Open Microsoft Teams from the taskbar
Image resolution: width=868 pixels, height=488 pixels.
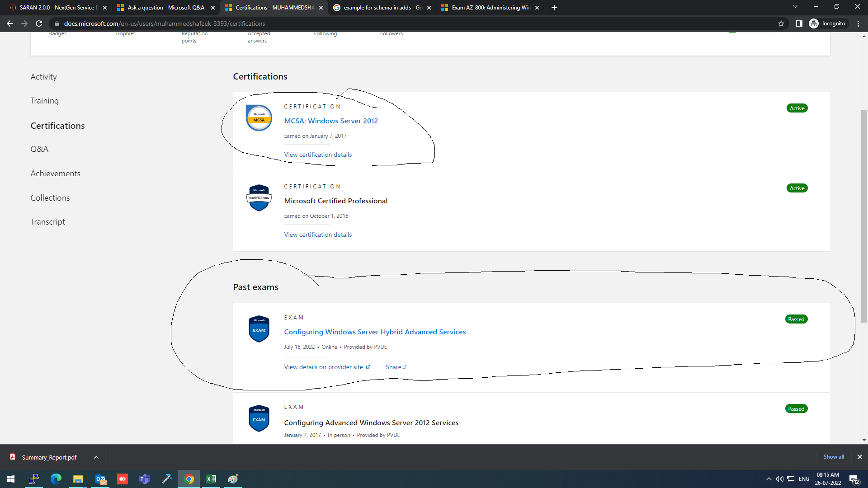145,479
